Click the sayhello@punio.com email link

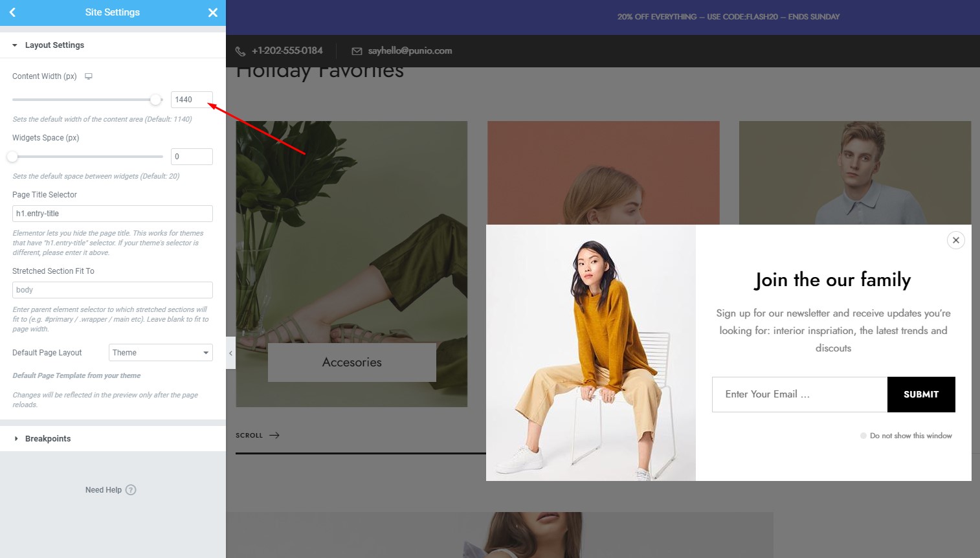(410, 51)
